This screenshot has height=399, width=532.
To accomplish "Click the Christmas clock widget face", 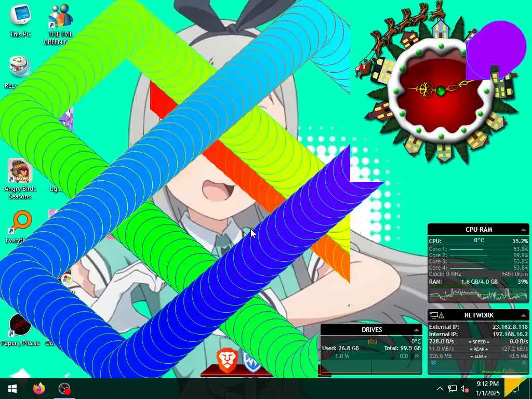I will tap(441, 91).
